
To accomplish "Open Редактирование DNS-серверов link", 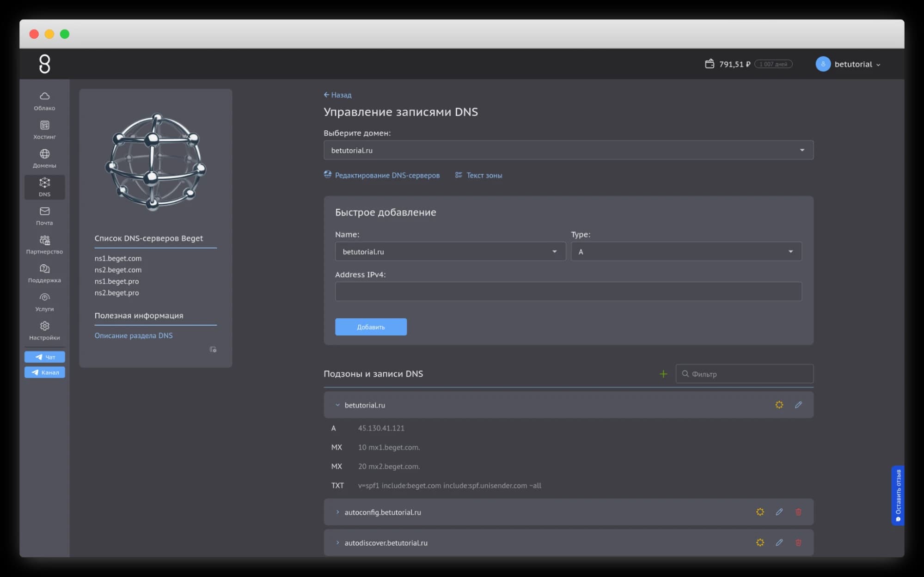I will tap(382, 175).
